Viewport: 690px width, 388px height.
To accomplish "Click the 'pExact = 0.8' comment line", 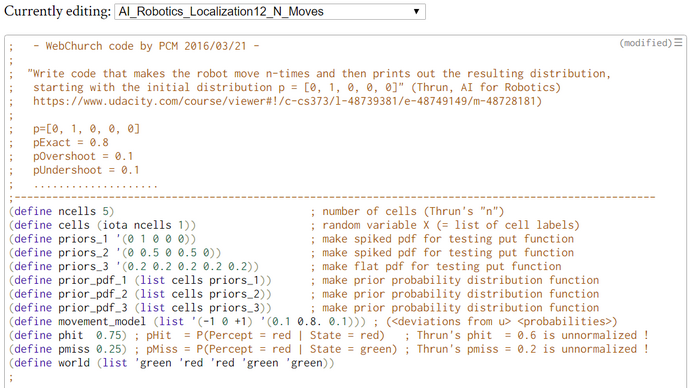I will coord(70,143).
